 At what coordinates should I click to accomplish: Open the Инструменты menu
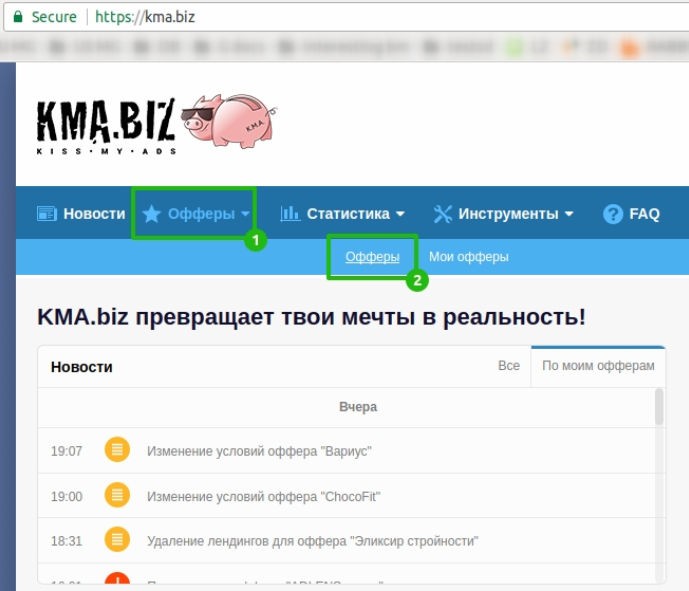tap(508, 214)
